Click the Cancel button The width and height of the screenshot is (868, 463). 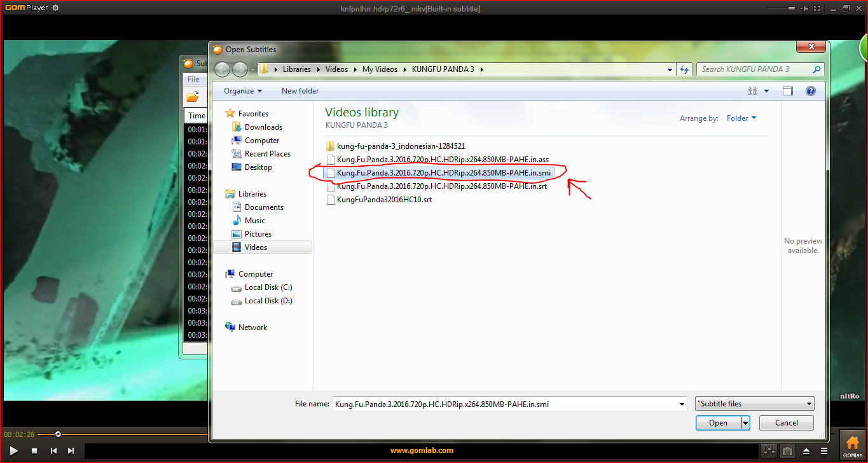tap(787, 423)
